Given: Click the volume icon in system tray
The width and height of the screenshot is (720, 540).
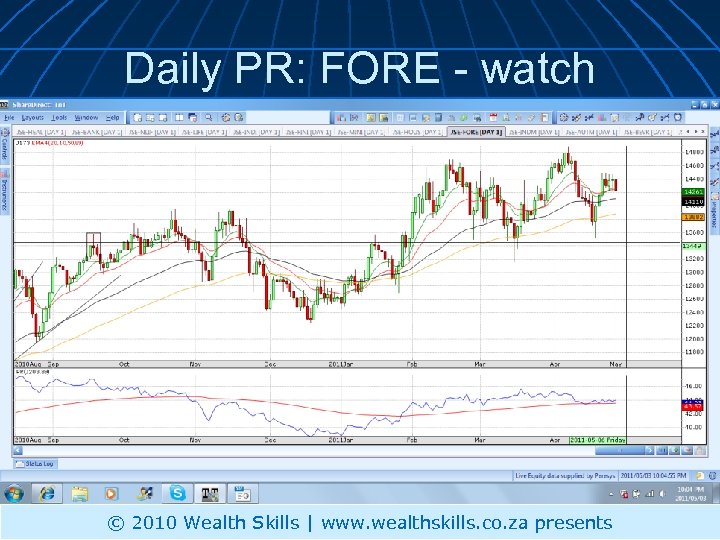Looking at the screenshot, I should 662,494.
